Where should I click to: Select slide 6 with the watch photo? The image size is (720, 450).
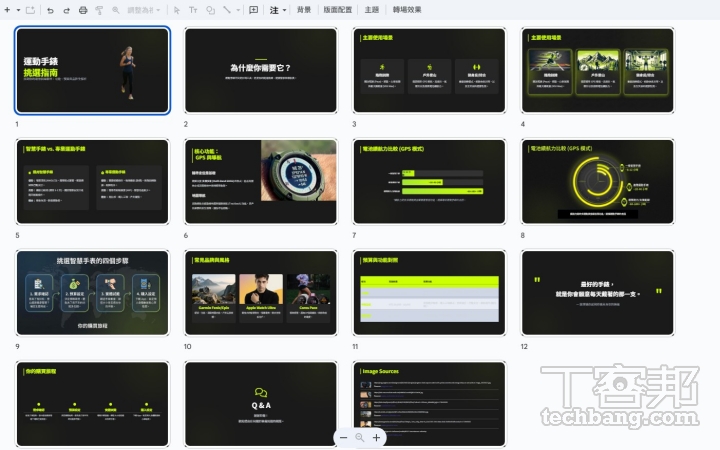[261, 181]
